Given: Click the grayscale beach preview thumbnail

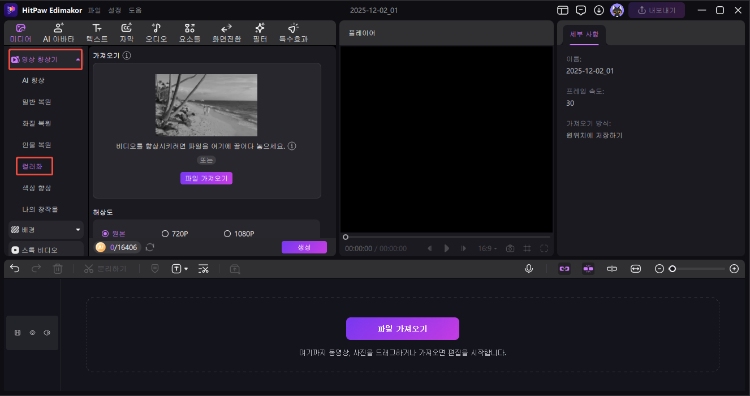Looking at the screenshot, I should point(206,105).
